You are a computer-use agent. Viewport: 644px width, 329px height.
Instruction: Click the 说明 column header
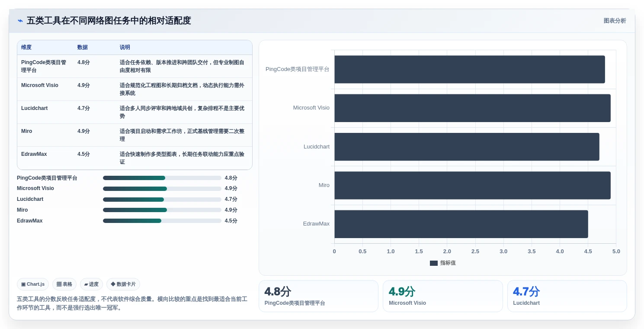[125, 48]
